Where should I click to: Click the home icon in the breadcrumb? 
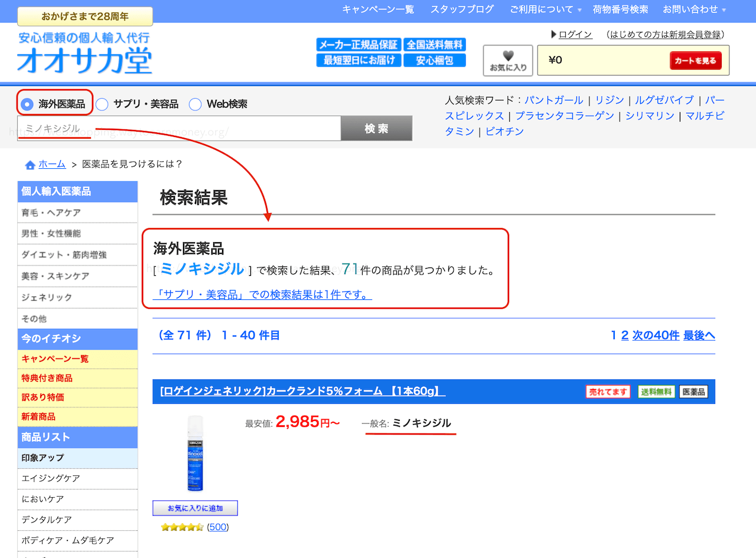point(30,164)
